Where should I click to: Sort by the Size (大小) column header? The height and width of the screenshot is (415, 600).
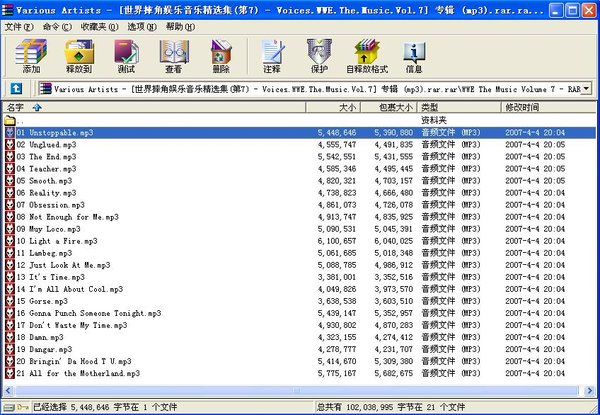[x=333, y=107]
